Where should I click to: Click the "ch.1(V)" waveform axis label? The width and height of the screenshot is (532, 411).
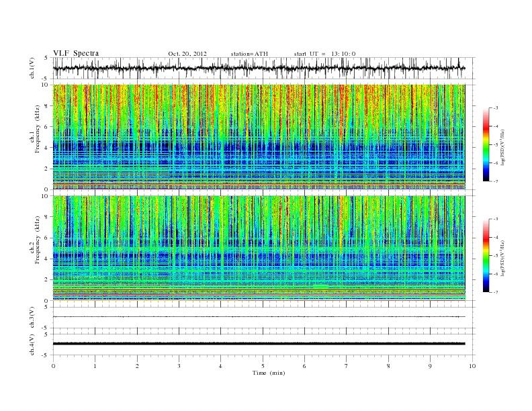tap(32, 68)
